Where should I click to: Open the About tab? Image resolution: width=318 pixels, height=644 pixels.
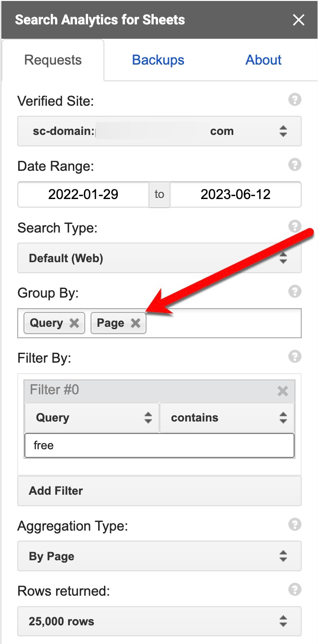(263, 60)
